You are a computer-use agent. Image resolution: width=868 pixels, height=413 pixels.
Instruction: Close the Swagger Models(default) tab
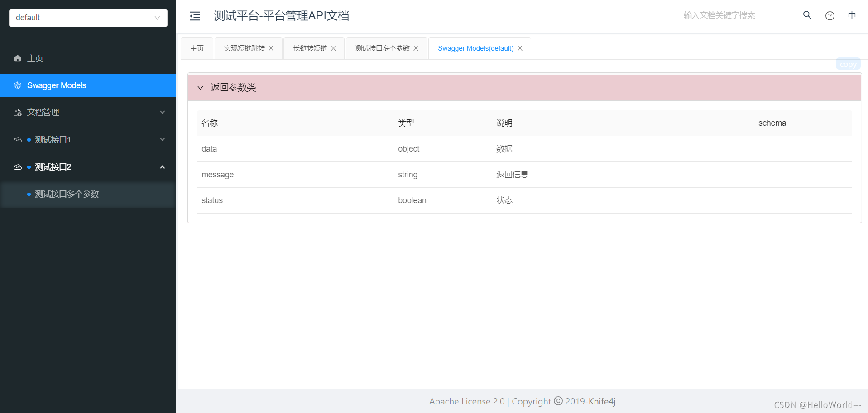click(x=520, y=48)
